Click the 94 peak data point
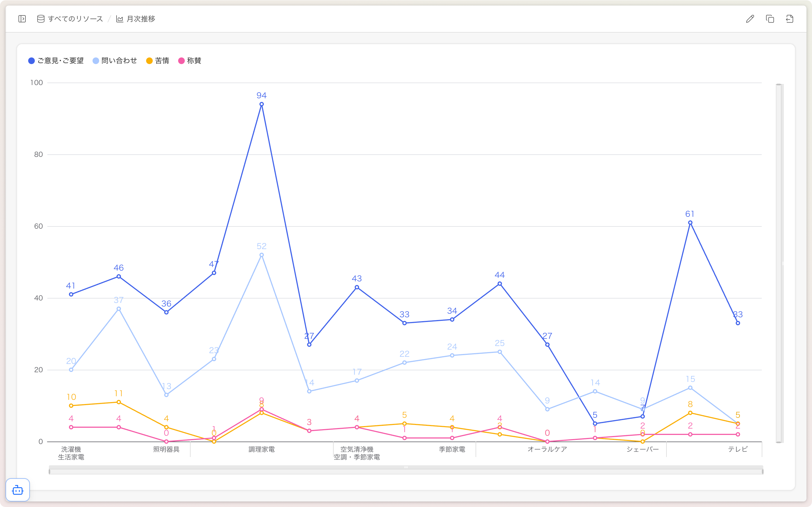The height and width of the screenshot is (507, 812). (262, 104)
